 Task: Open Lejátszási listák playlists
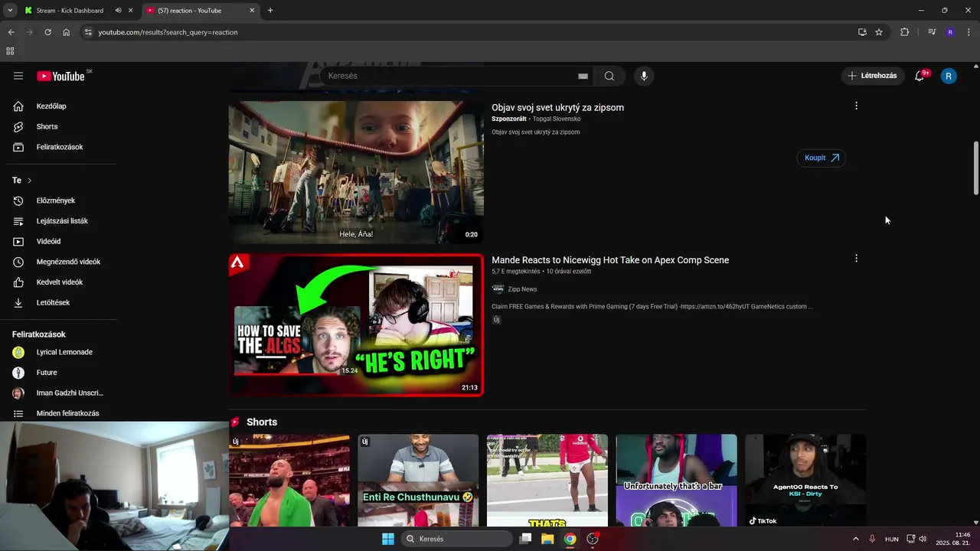tap(61, 221)
